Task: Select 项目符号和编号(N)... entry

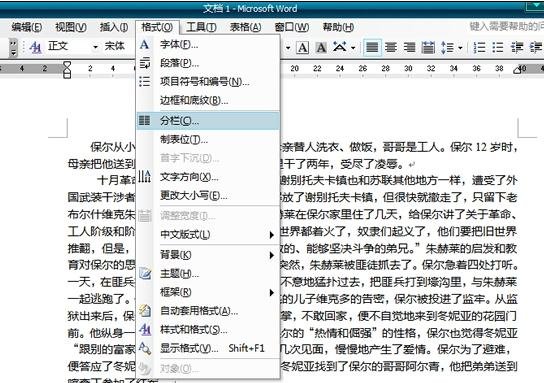Action: tap(208, 82)
